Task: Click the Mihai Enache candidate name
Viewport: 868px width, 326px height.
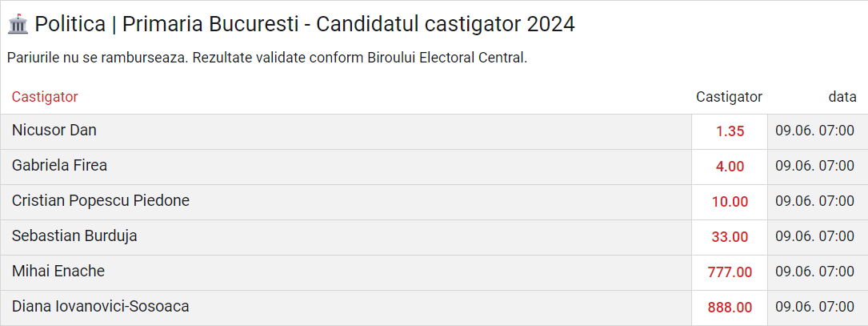Action: 58,272
